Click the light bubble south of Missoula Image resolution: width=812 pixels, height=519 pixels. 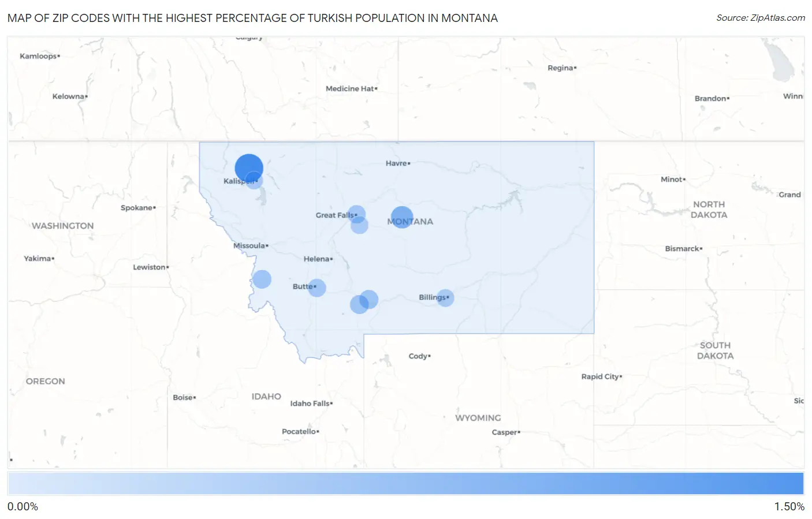click(262, 279)
